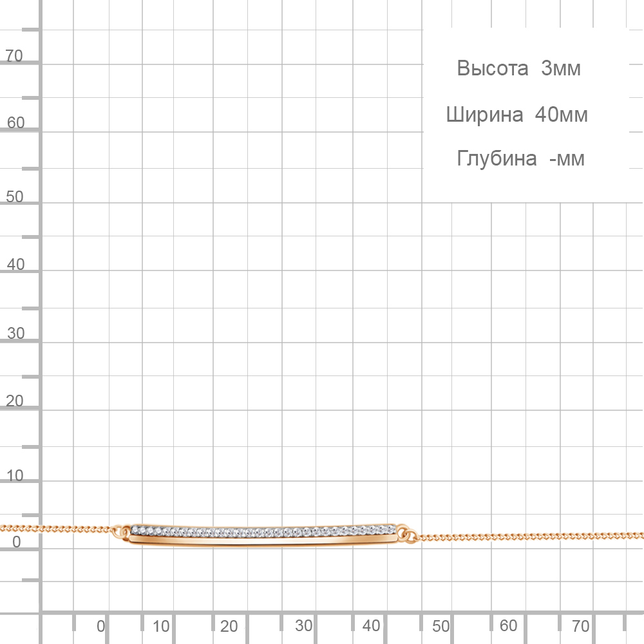The width and height of the screenshot is (644, 644).
Task: Click the 60 label on the horizontal ruler
Action: (x=508, y=626)
